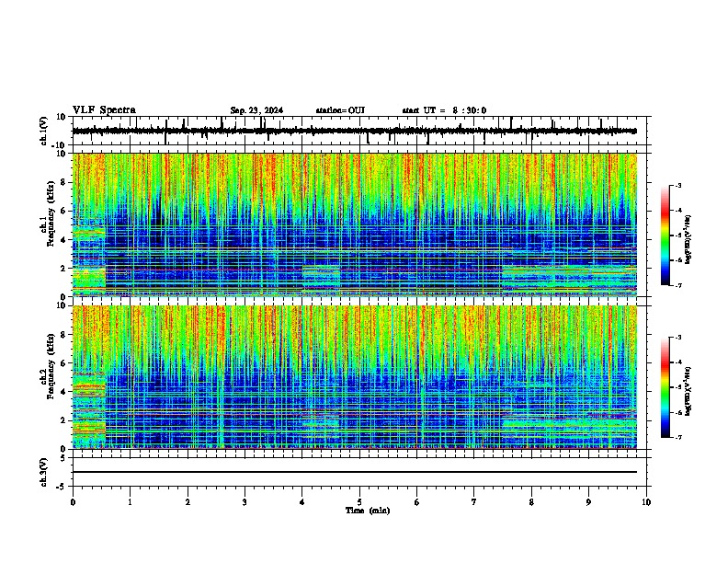The width and height of the screenshot is (728, 563).
Task: Click time axis tick label "3"
Action: 245,502
